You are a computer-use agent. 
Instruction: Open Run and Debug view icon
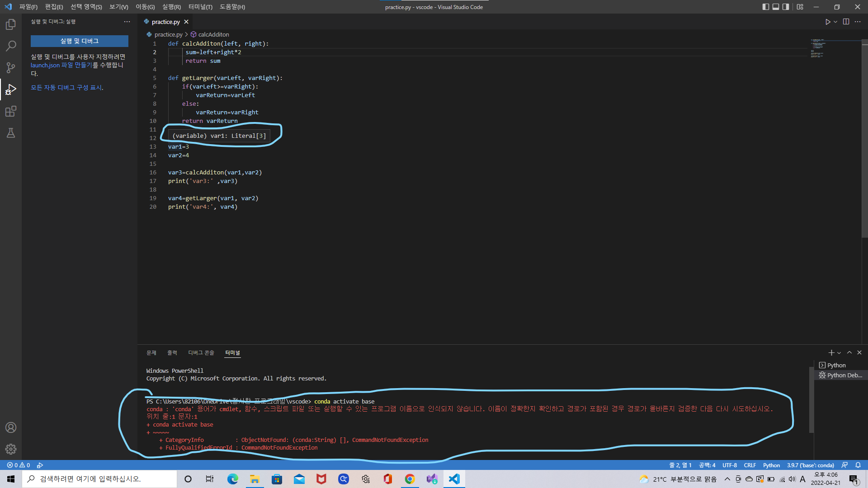click(11, 89)
